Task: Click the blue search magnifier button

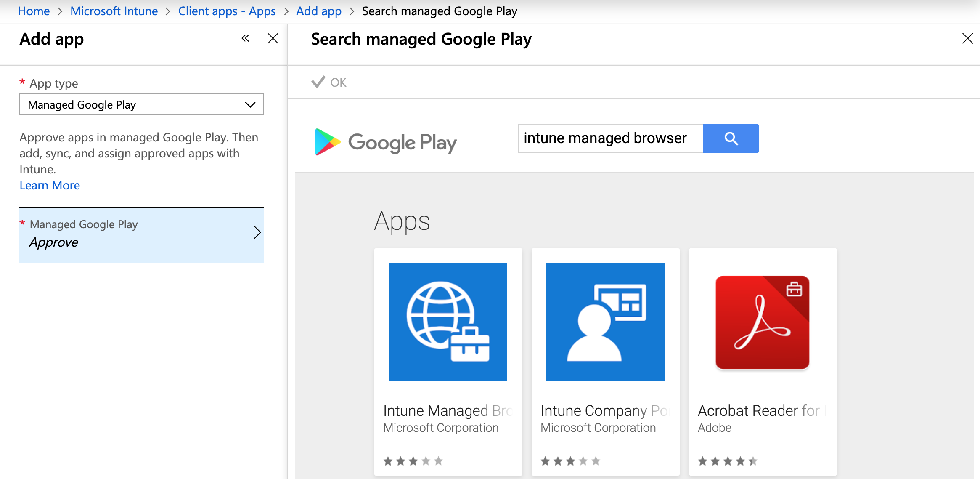Action: (731, 138)
